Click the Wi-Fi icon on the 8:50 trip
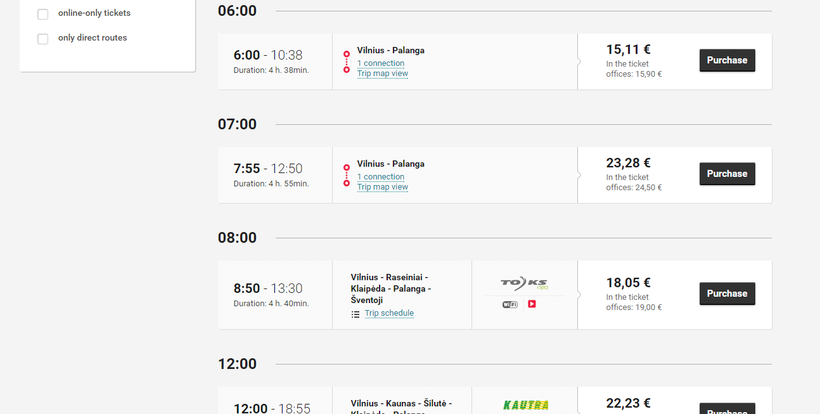This screenshot has height=414, width=820. tap(509, 304)
